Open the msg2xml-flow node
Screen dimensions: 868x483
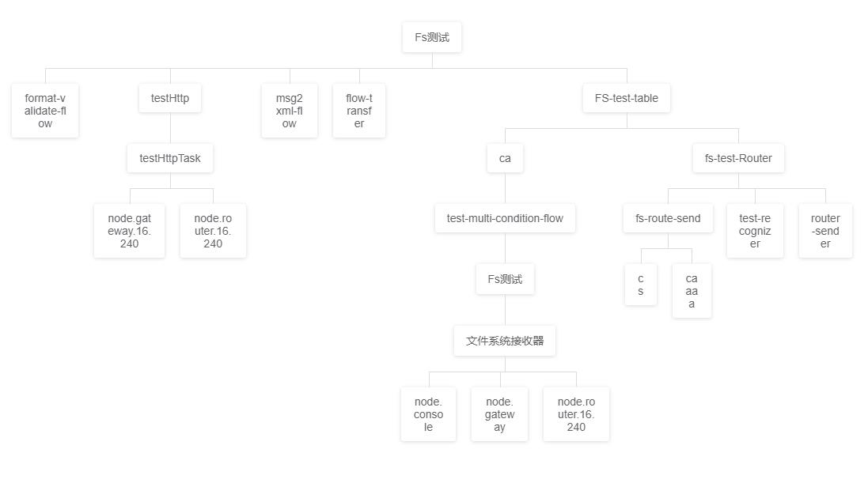tap(290, 111)
